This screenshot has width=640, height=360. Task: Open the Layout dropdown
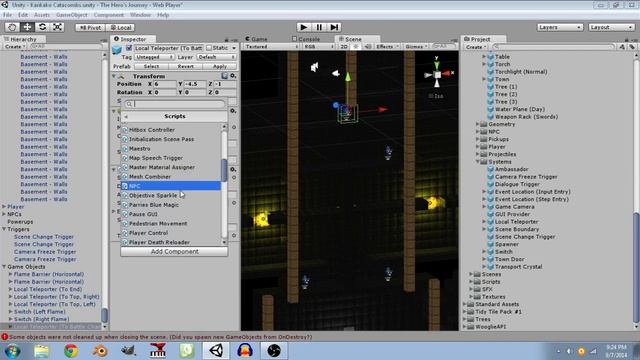tap(611, 27)
